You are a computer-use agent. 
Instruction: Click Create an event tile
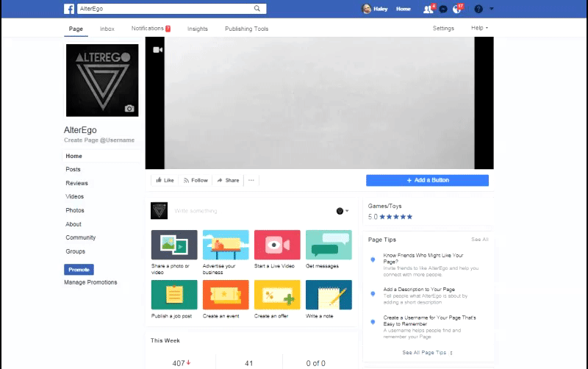click(226, 299)
